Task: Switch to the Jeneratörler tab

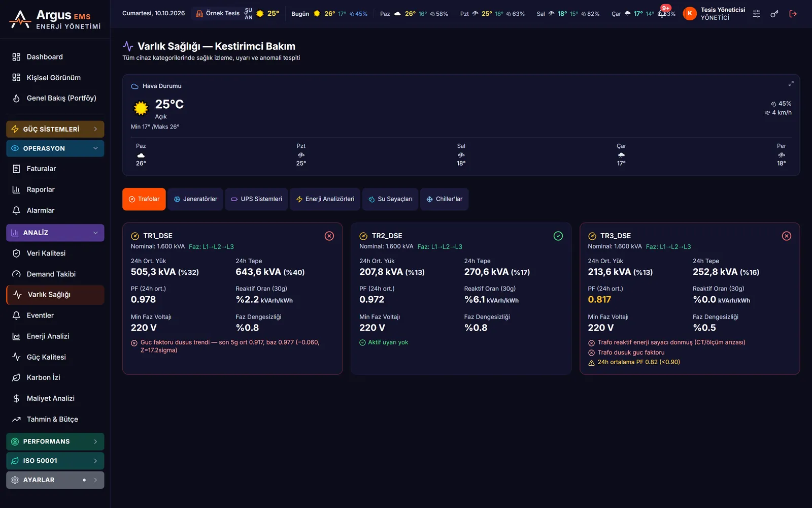Action: [195, 199]
